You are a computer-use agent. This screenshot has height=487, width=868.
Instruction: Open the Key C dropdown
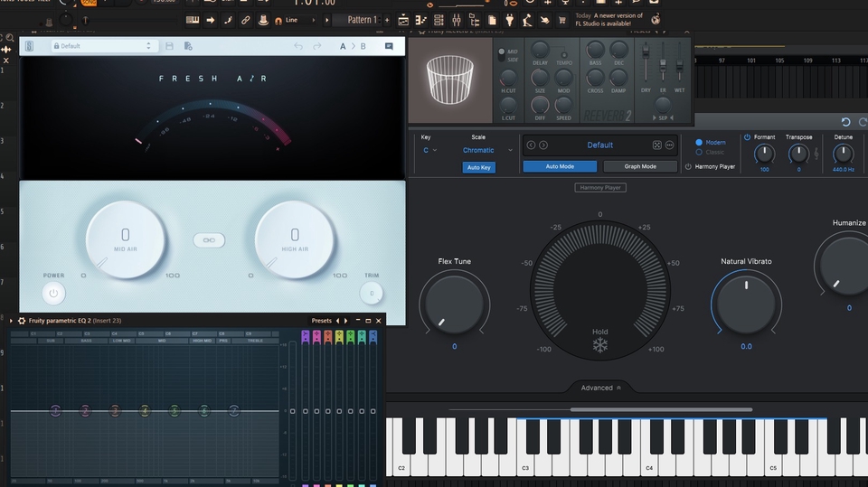coord(429,150)
